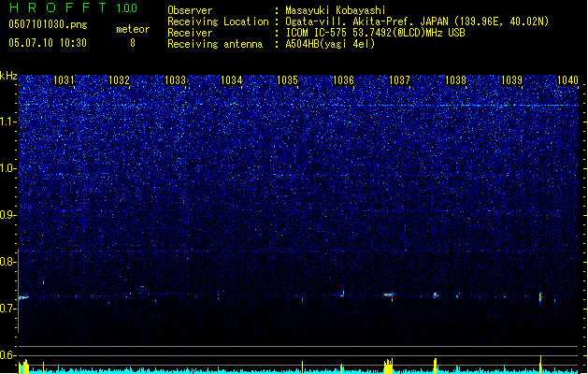The height and width of the screenshot is (374, 588).
Task: Click the 0.7 kHz frequency label
Action: click(7, 309)
